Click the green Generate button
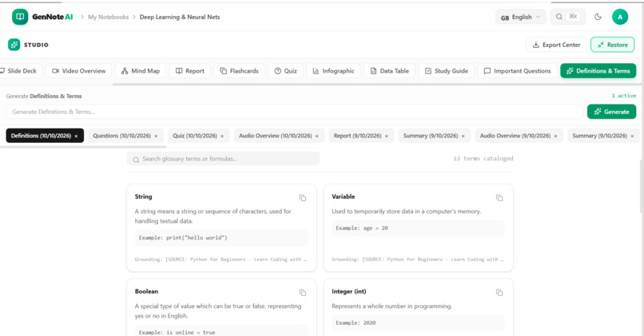Image resolution: width=644 pixels, height=336 pixels. click(x=611, y=112)
